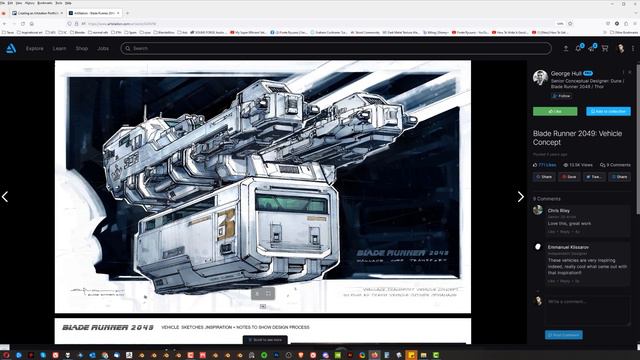Open the Other Bookmarks folder
This screenshot has height=360, width=640.
pyautogui.click(x=623, y=32)
